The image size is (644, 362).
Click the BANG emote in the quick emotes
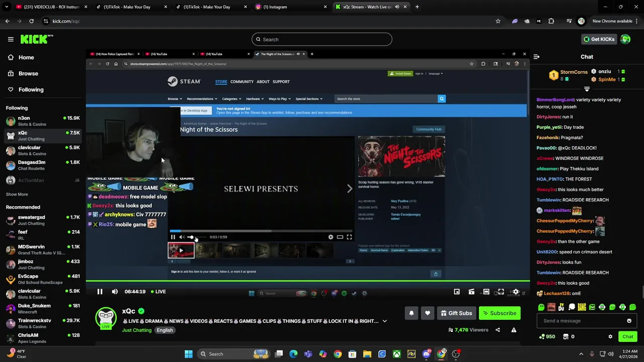tap(582, 307)
